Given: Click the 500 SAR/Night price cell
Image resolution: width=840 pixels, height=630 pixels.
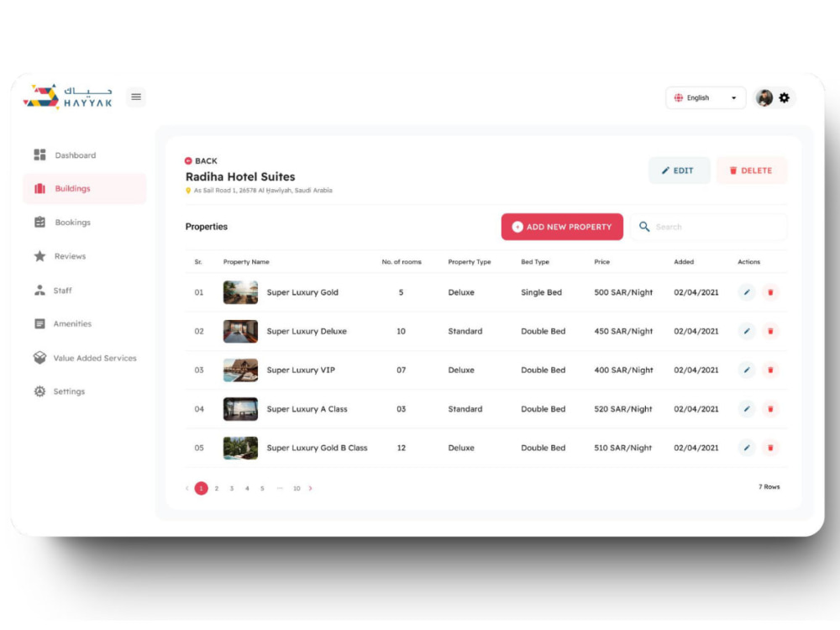Looking at the screenshot, I should 623,292.
